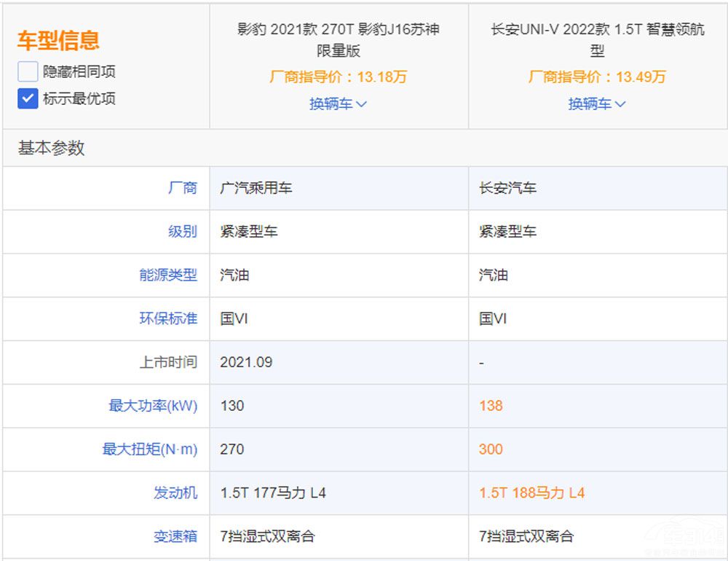Click the 基本参数 section header
728x561 pixels.
pos(51,148)
